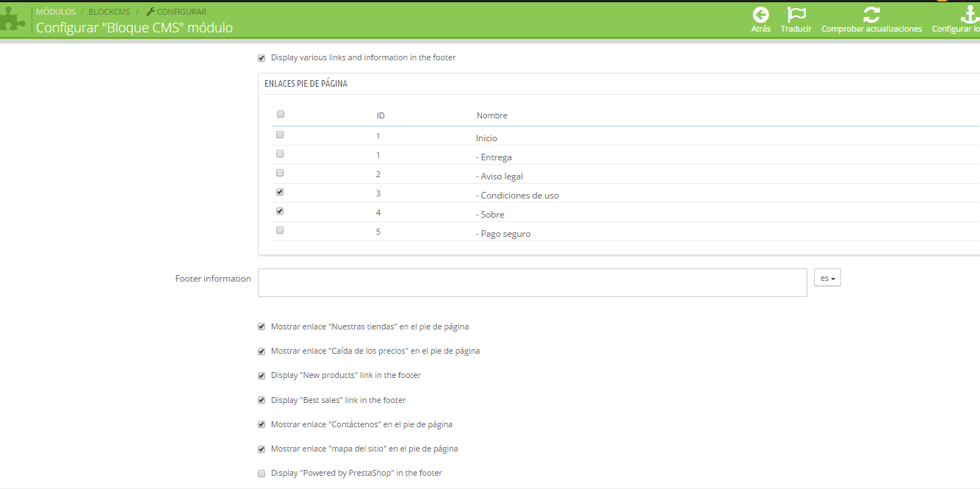Toggle select-all checkbox in table header

pos(280,114)
